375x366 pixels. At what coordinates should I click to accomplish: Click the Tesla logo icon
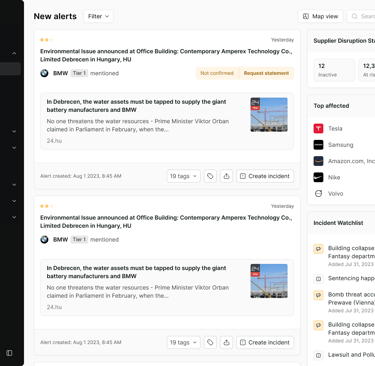point(318,128)
